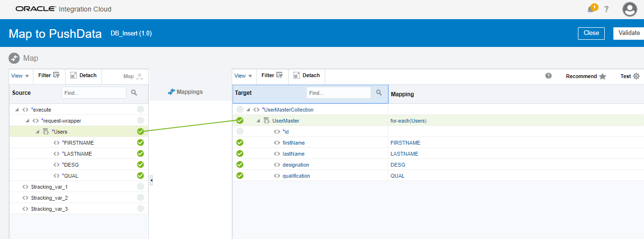Select the *DESG source element
Viewport: 644px width, 239px height.
[70, 165]
